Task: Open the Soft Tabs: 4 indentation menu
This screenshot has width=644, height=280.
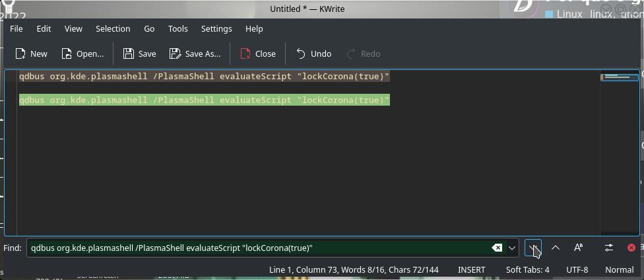Action: click(x=527, y=269)
